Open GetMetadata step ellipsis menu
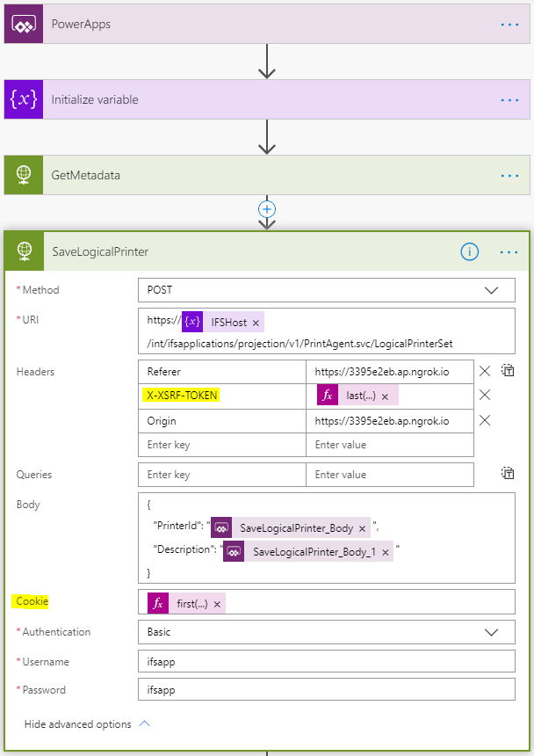534x756 pixels. coord(509,176)
